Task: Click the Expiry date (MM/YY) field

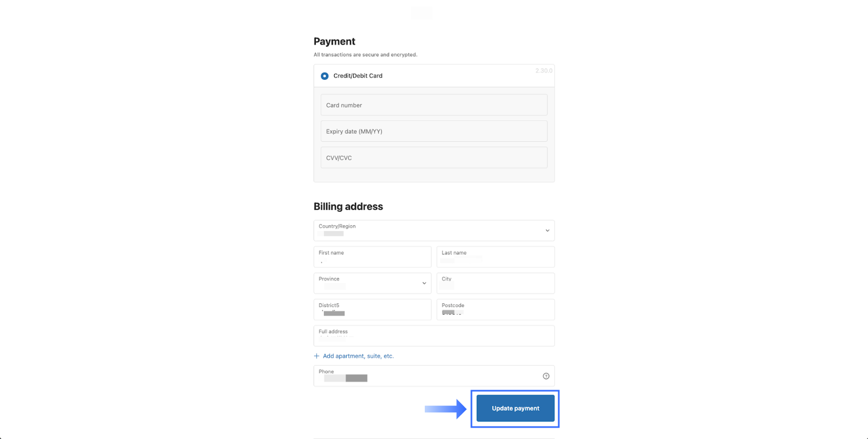Action: coord(433,131)
